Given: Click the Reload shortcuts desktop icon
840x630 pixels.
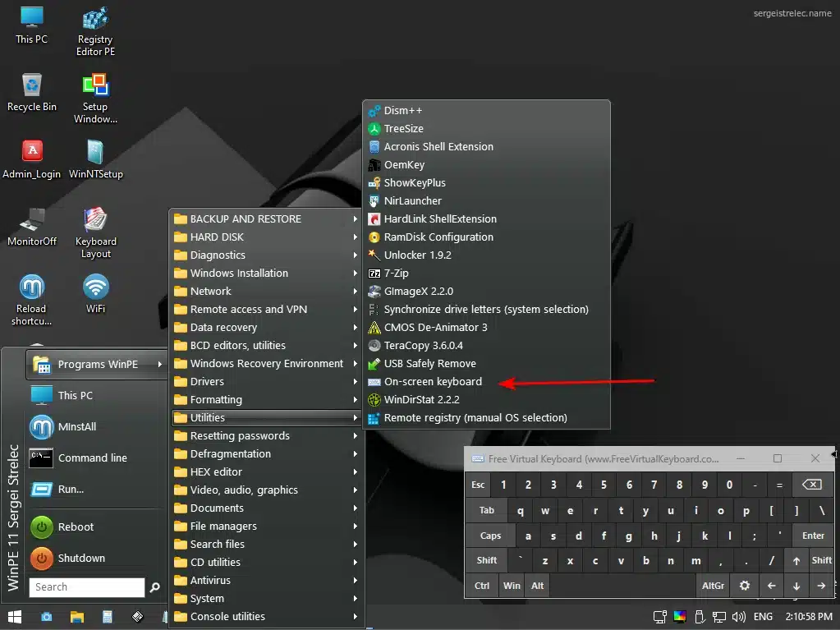Looking at the screenshot, I should pyautogui.click(x=31, y=300).
